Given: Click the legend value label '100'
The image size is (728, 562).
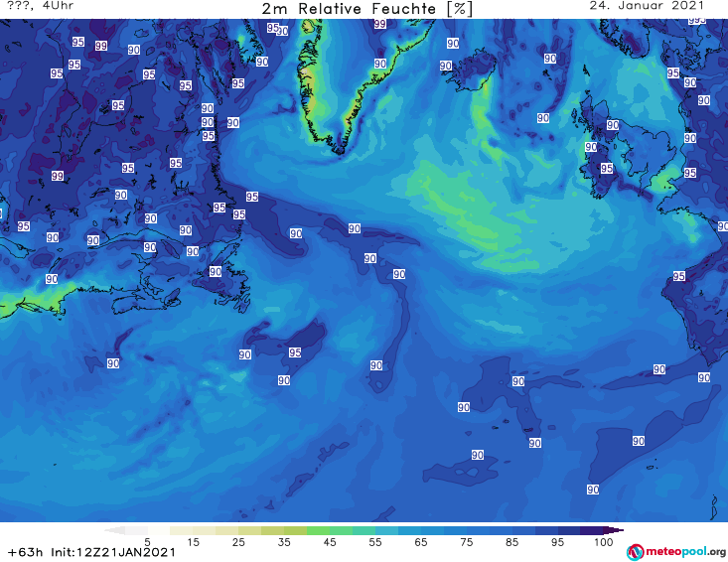Looking at the screenshot, I should coord(603,542).
